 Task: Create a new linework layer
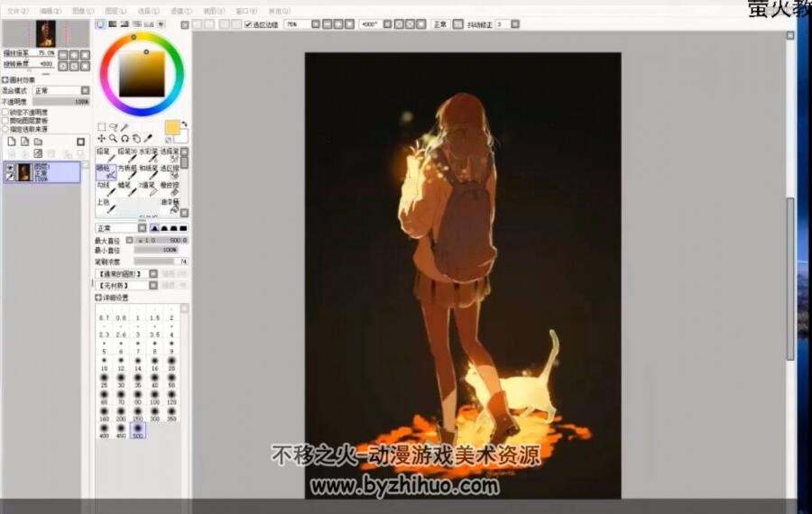(x=25, y=142)
